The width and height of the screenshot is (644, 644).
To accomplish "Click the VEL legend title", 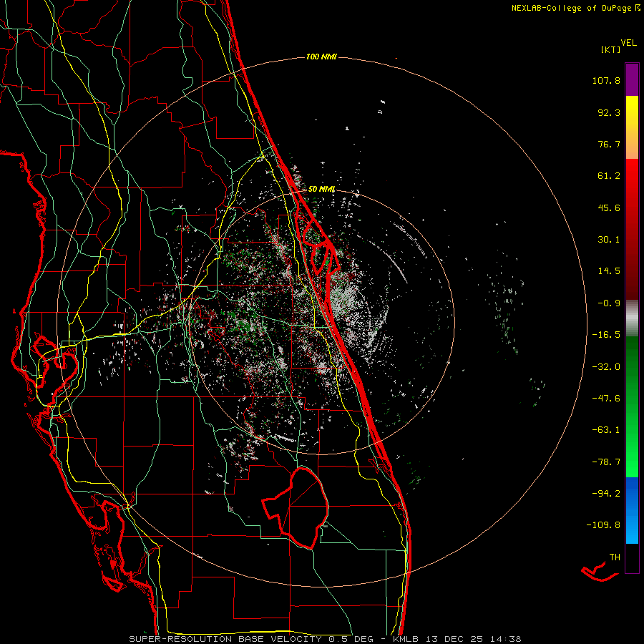I will (628, 43).
